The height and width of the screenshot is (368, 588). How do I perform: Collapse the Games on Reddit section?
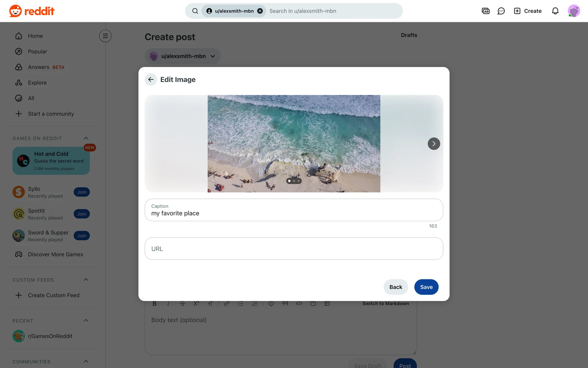point(86,138)
